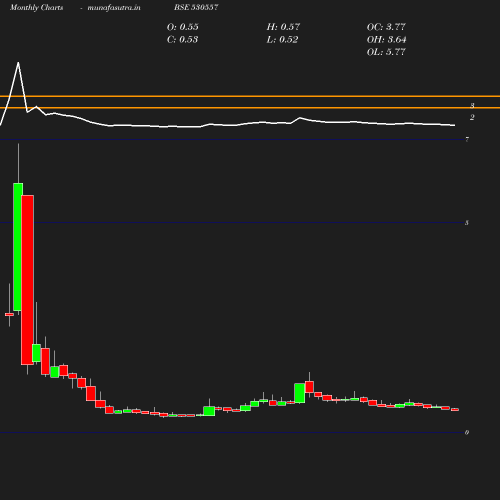Click the upper panel axis label 3

472,106
